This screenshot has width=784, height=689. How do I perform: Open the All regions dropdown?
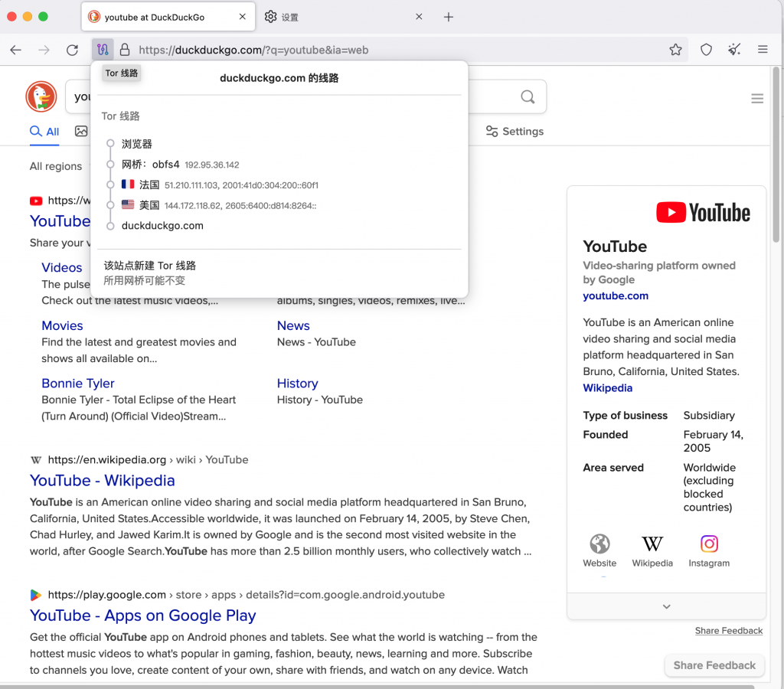pos(56,166)
